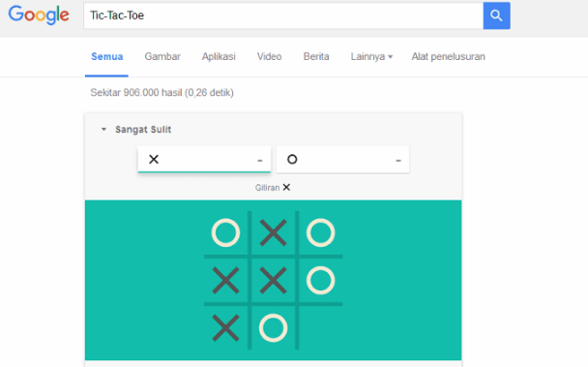Image resolution: width=588 pixels, height=367 pixels.
Task: Switch to the Aplikasi tab
Action: point(219,57)
